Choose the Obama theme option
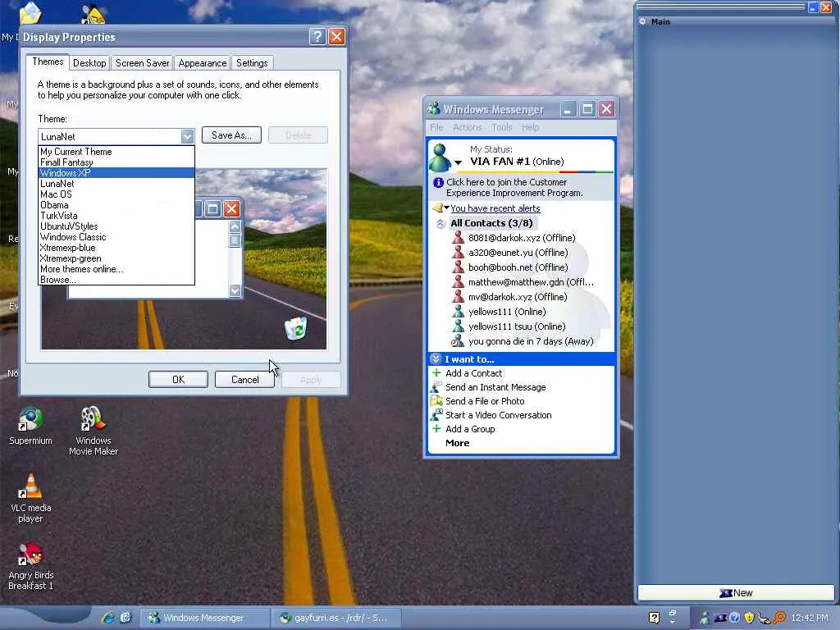 [116, 205]
